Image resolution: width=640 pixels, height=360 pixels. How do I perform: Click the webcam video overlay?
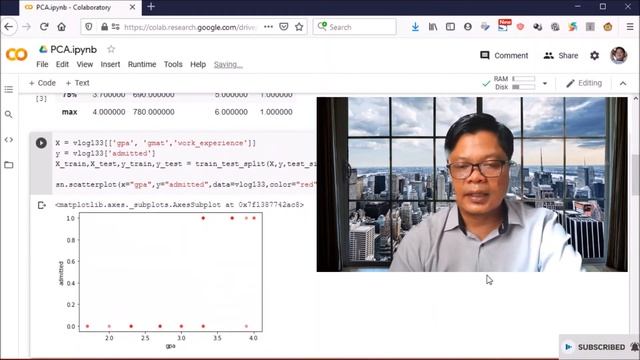coord(472,184)
